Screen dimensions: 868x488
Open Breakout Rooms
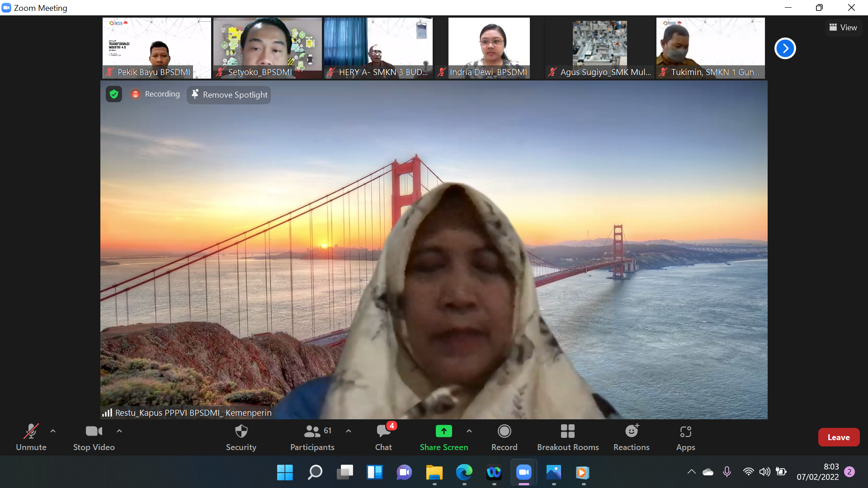tap(568, 437)
